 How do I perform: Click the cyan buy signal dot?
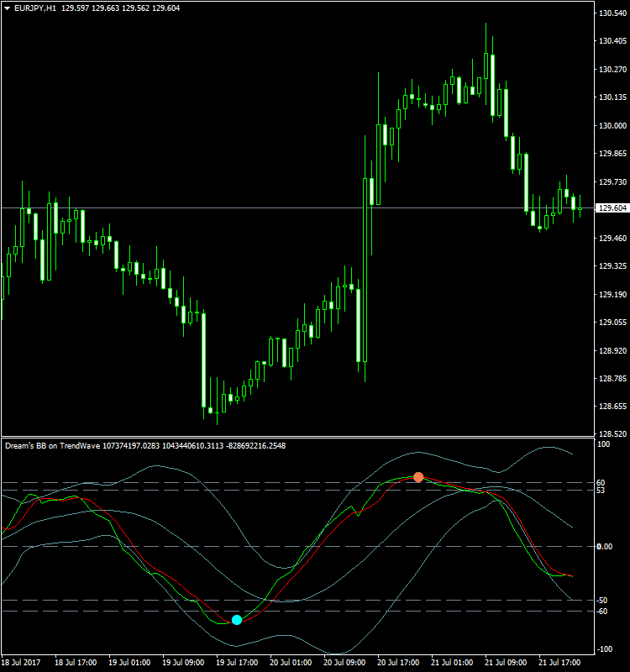point(237,620)
